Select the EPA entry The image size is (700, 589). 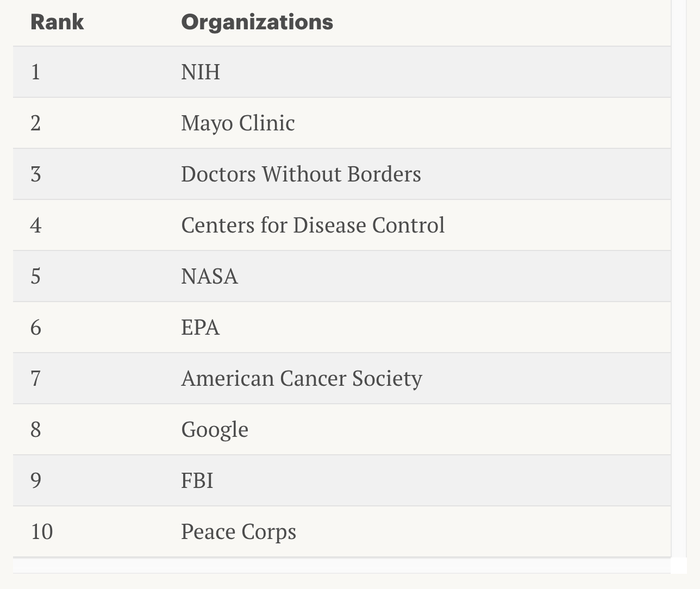200,328
